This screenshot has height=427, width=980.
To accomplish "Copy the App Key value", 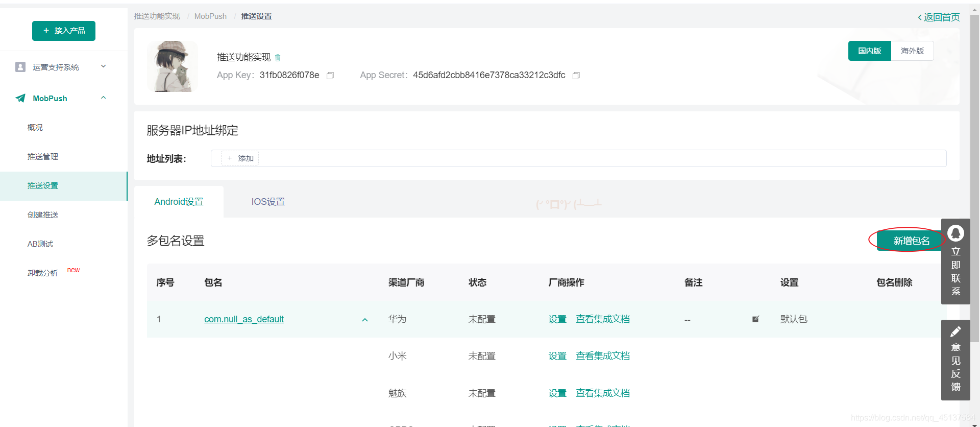I will tap(330, 76).
